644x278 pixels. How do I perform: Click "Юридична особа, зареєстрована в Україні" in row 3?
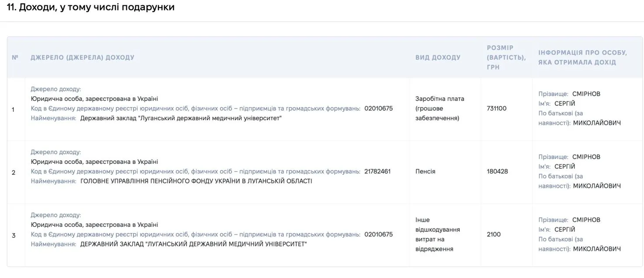94,225
